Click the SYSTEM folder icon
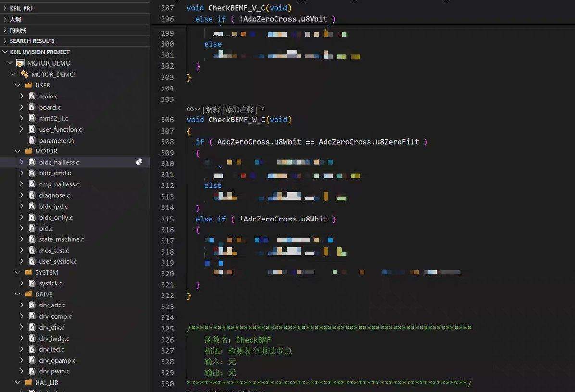 pyautogui.click(x=28, y=272)
